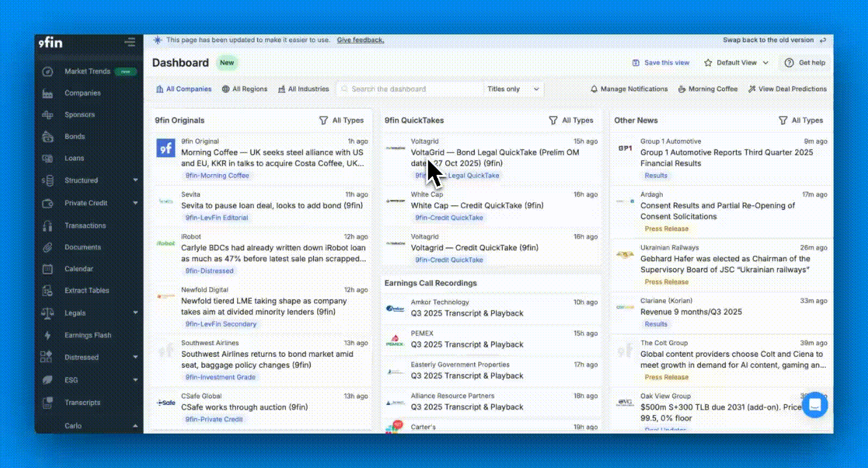Image resolution: width=868 pixels, height=468 pixels.
Task: Open Market Trends in sidebar
Action: 88,71
